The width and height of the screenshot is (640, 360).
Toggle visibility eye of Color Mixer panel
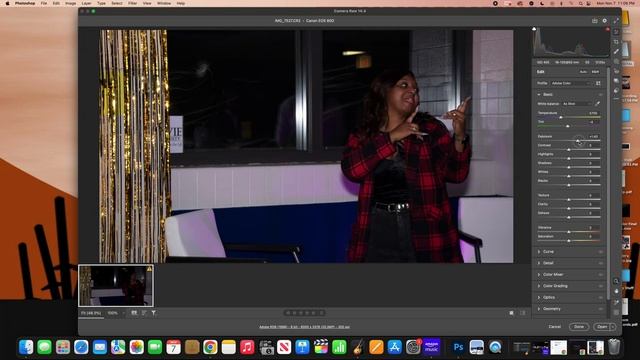600,275
